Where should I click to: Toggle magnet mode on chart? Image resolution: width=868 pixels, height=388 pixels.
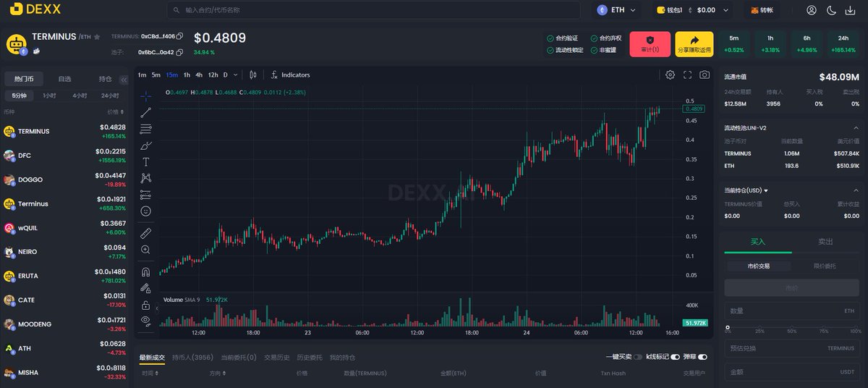[145, 272]
